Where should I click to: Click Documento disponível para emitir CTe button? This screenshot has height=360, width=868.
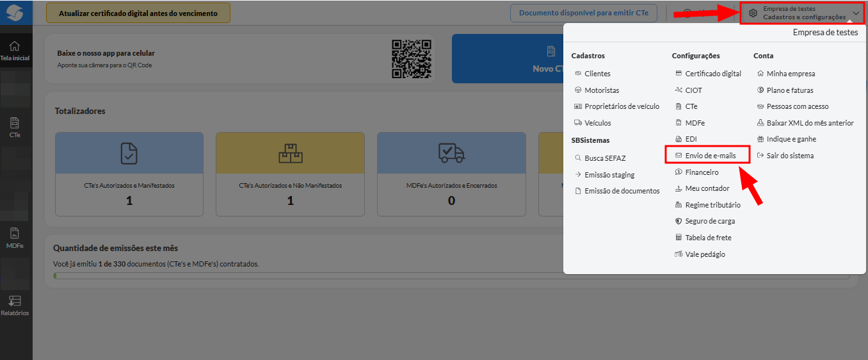pos(583,13)
